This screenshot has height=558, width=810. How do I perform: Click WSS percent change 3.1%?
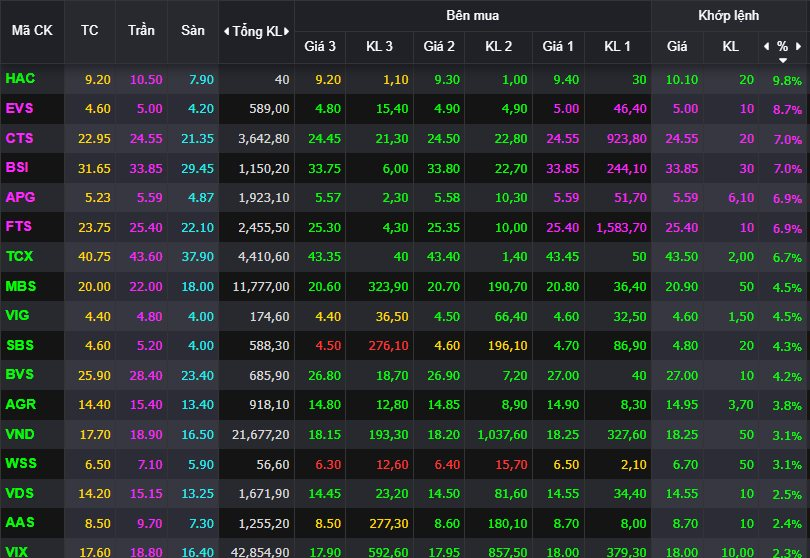(x=787, y=465)
